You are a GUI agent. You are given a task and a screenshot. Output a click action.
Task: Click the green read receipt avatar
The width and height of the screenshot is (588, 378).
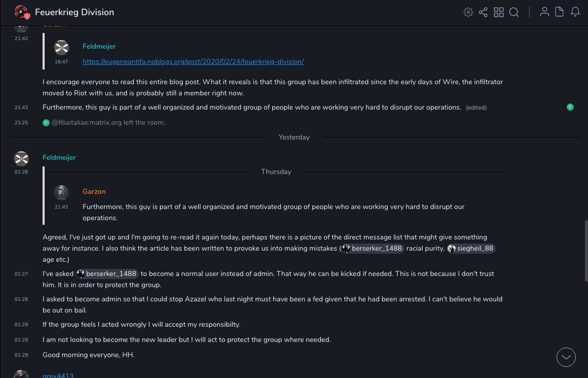[x=570, y=107]
